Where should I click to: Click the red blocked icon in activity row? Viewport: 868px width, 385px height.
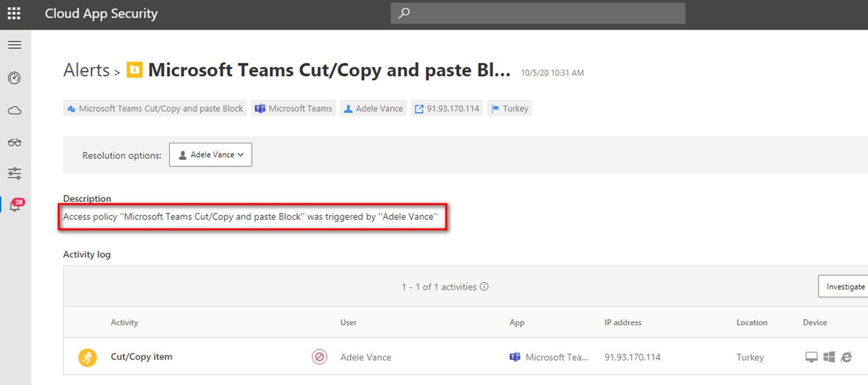(319, 357)
